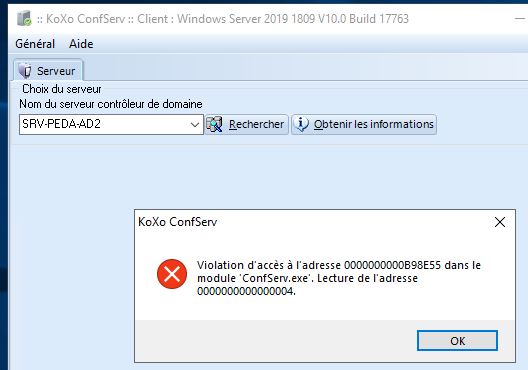Click the main window title bar text
This screenshot has width=528, height=370.
pos(223,19)
